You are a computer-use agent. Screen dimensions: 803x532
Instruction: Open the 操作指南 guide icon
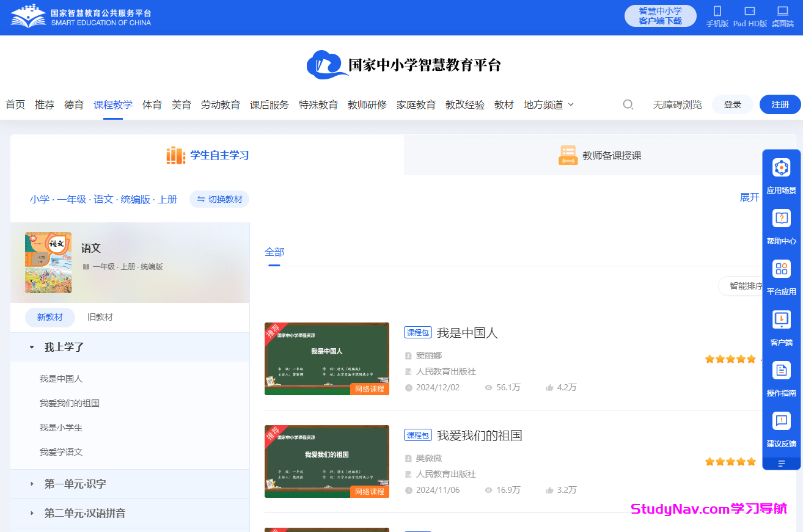coord(781,370)
